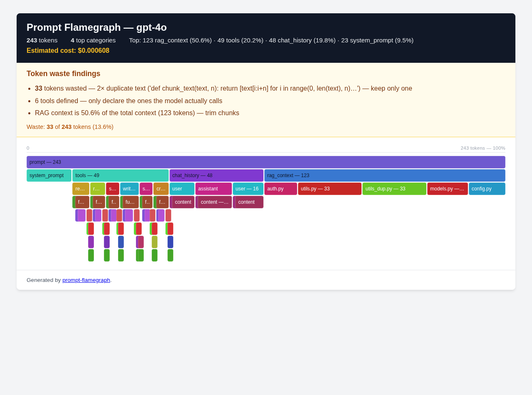Viewport: 532px width, 395px height.
Task: Select the 'chat_history — 48' block
Action: point(217,175)
